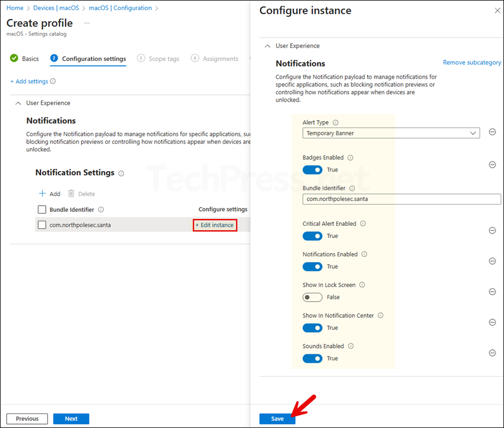Check the Bundle Identifier header checkbox
Viewport: 504px width, 428px height.
point(42,210)
